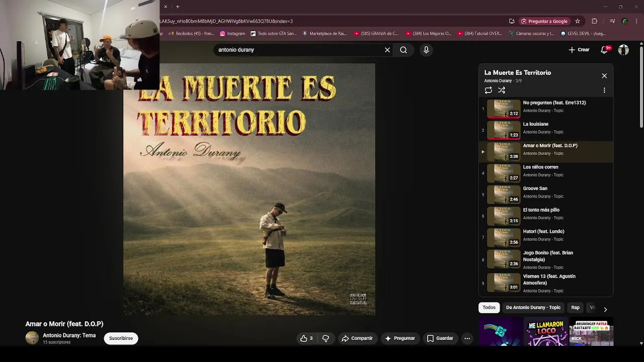Close the La Muerte Es Territorio playlist panel
The width and height of the screenshot is (644, 362).
tap(604, 76)
